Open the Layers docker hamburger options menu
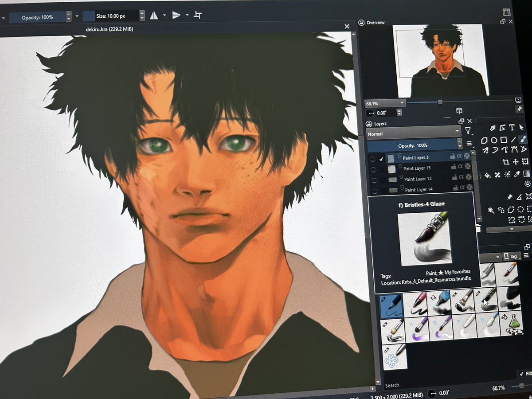Image resolution: width=532 pixels, height=399 pixels. (469, 144)
